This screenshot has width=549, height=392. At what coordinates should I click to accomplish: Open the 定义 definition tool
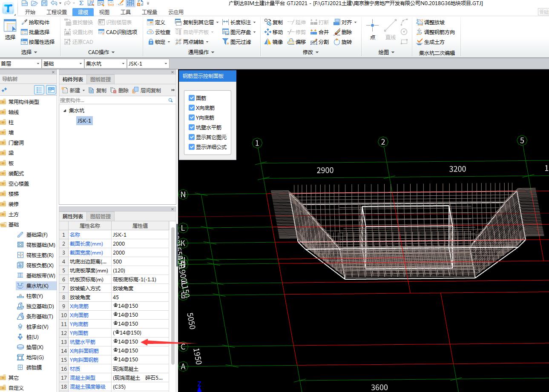(x=156, y=22)
